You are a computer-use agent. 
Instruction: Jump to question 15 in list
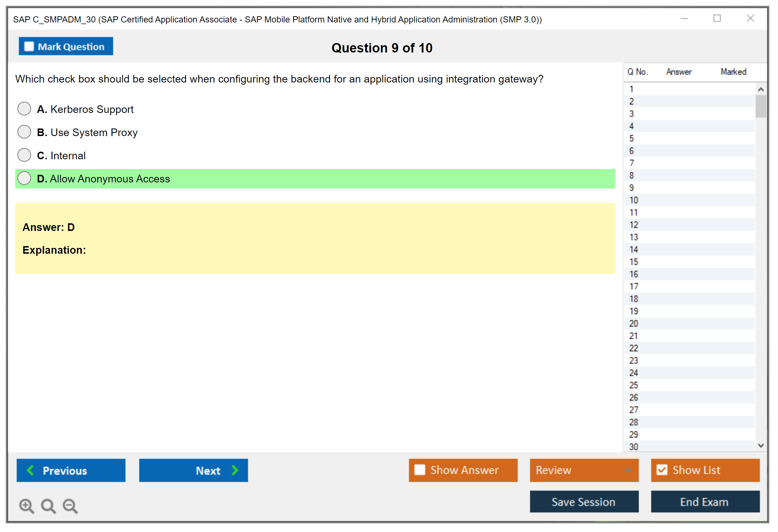tap(634, 262)
